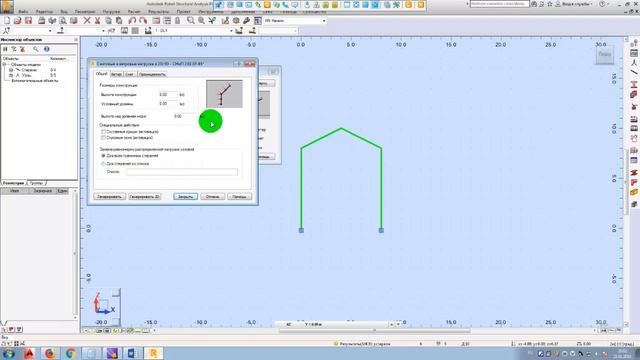Open the node selection dropdown arrow
This screenshot has width=640, height=360.
point(50,31)
